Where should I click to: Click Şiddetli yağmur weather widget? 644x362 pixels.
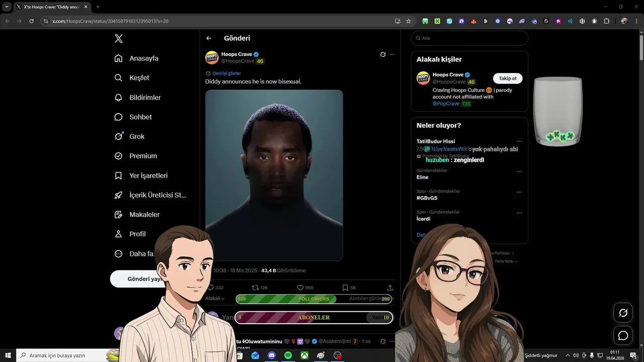pyautogui.click(x=541, y=355)
